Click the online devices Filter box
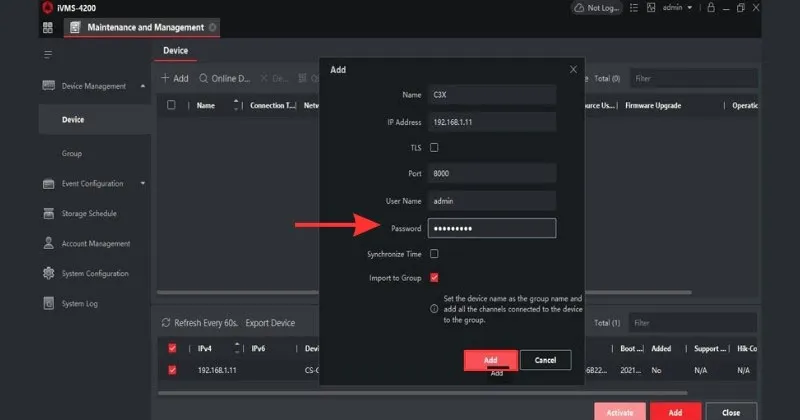 point(693,323)
